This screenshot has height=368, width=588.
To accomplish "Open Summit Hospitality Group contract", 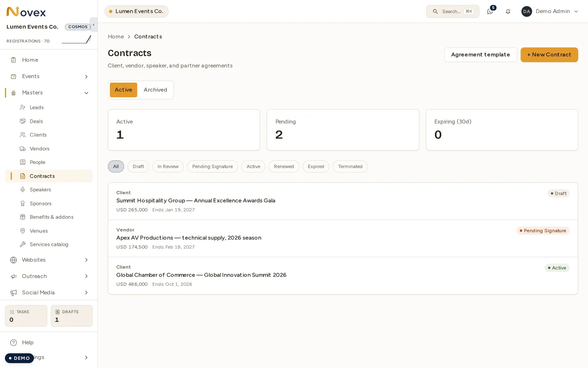I will click(x=343, y=201).
